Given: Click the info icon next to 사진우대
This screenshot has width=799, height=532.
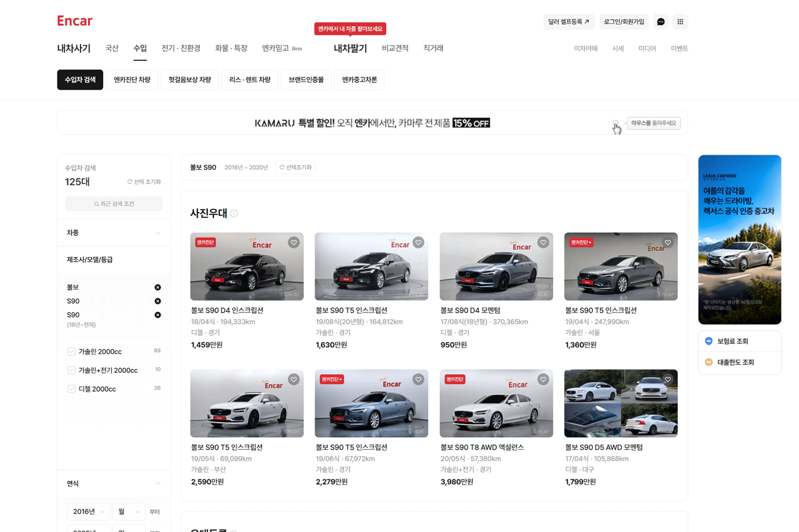Looking at the screenshot, I should (x=234, y=213).
